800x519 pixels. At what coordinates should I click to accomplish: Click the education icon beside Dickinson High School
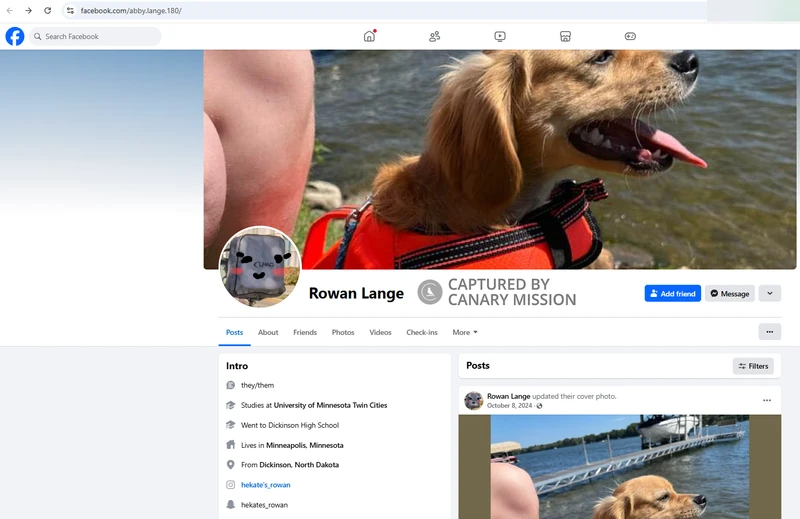(x=231, y=425)
